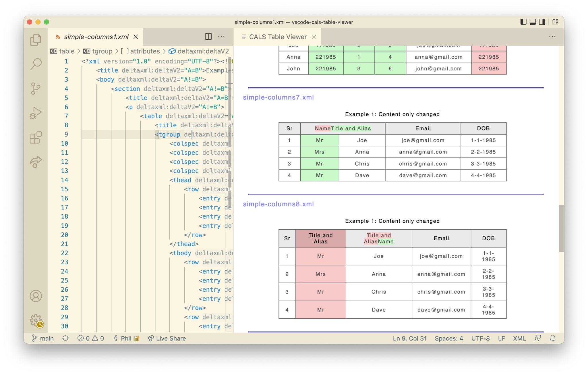
Task: Toggle the split editor layout button
Action: click(208, 37)
